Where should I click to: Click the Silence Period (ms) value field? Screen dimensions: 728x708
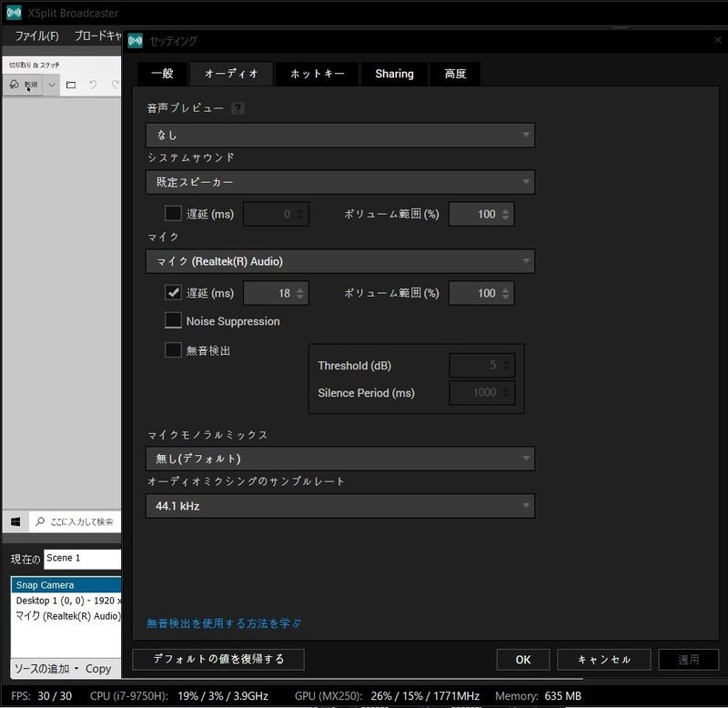click(x=482, y=393)
